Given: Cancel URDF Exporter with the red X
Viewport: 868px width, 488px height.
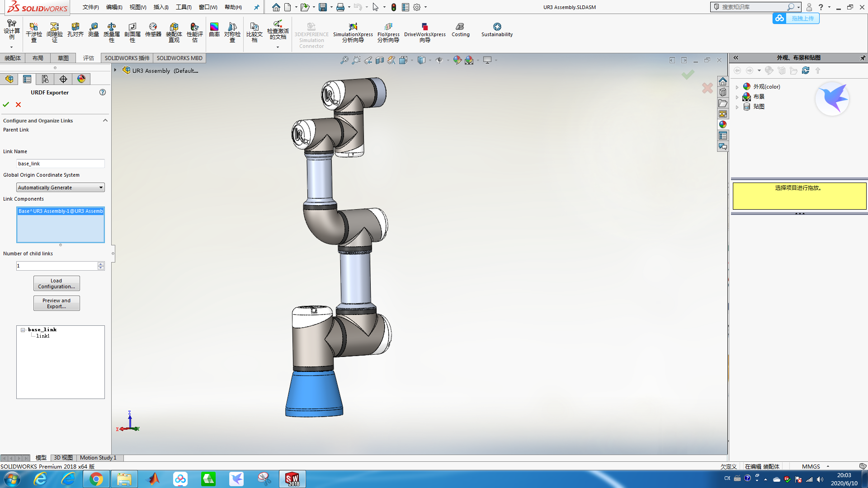Looking at the screenshot, I should 19,104.
